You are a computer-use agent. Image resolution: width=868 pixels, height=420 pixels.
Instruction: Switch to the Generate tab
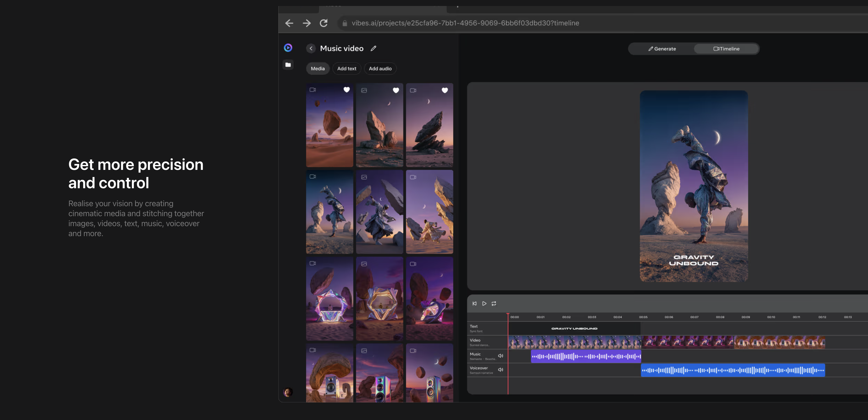coord(662,49)
